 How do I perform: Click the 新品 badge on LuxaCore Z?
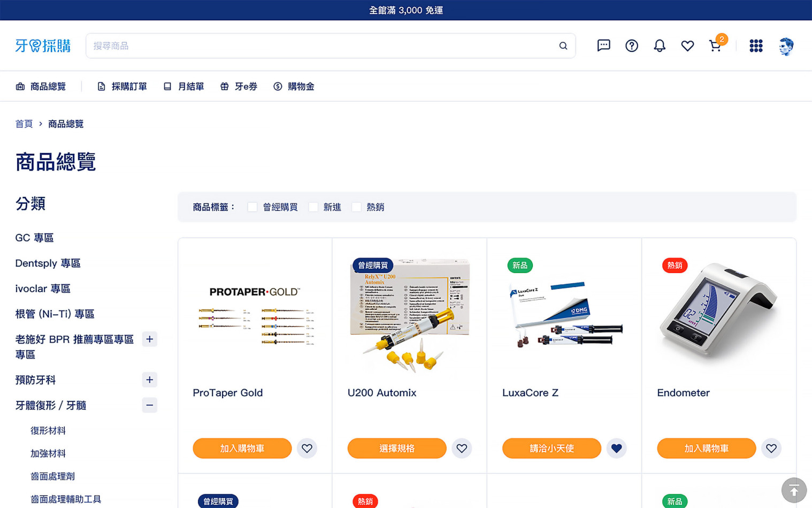click(x=520, y=265)
